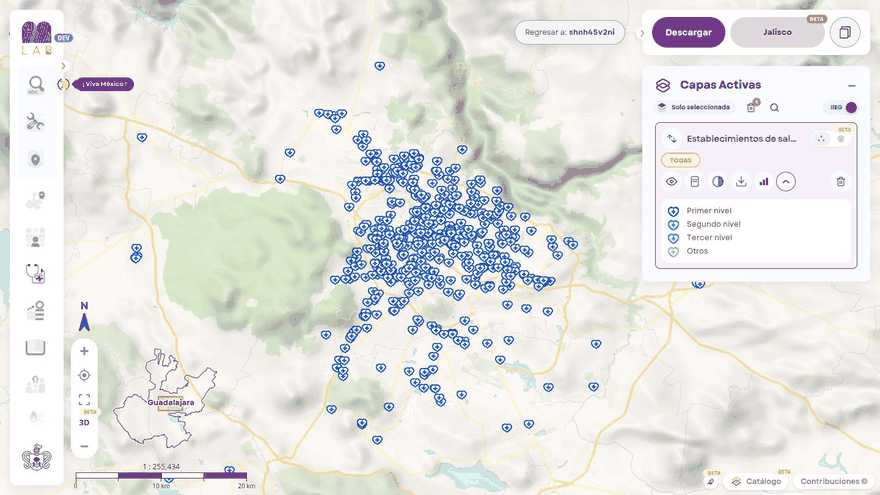Select the shield badge sidebar icon
This screenshot has height=495, width=880.
pyautogui.click(x=36, y=159)
